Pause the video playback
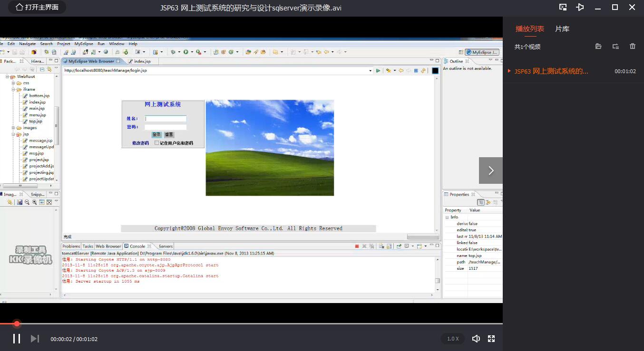The height and width of the screenshot is (351, 644). coord(16,339)
